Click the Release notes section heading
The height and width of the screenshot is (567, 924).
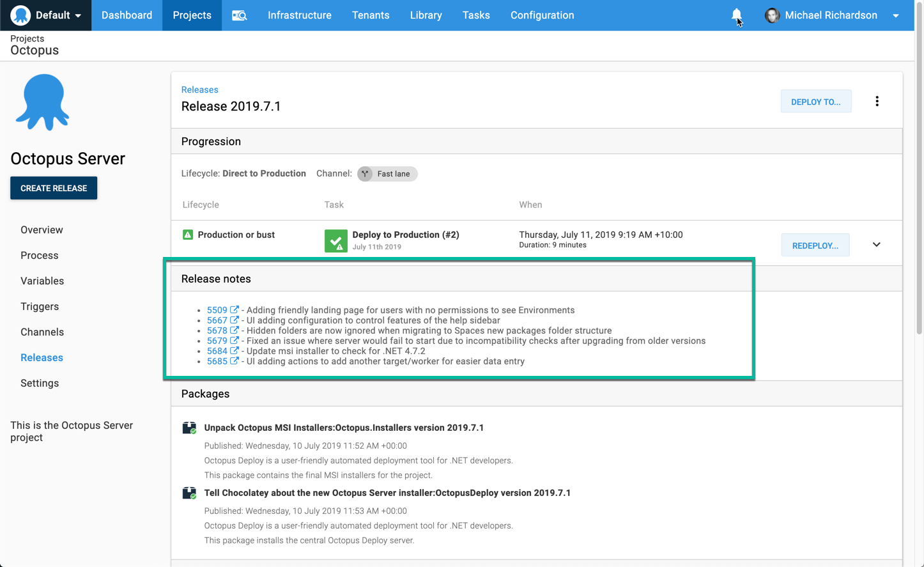point(216,279)
